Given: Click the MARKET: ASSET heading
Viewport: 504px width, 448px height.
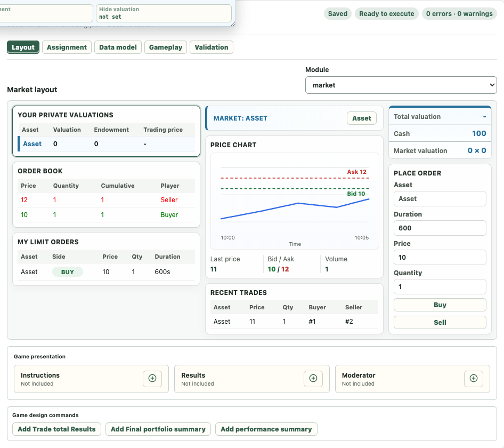Looking at the screenshot, I should 240,118.
